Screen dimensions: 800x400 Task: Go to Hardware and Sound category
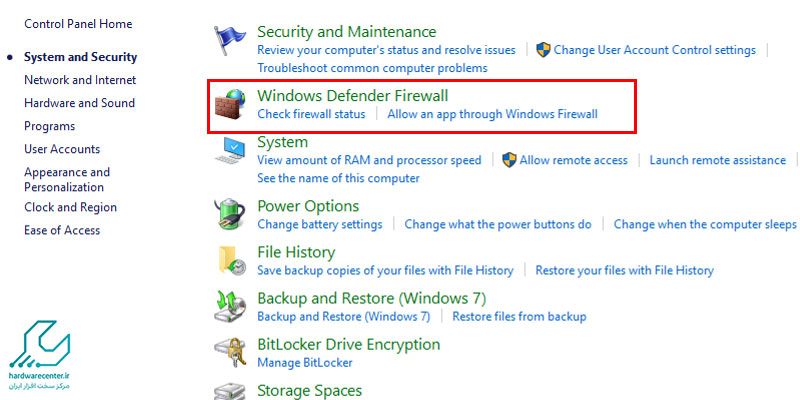80,103
